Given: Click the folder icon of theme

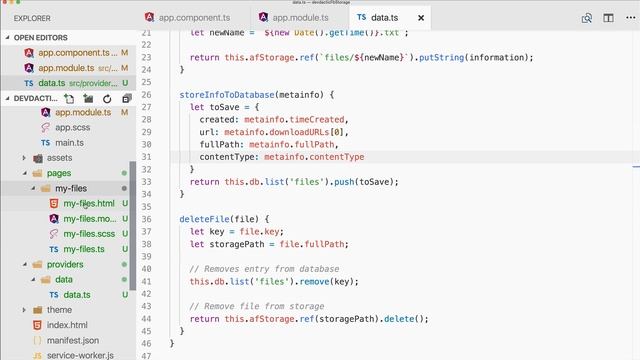Looking at the screenshot, I should [x=38, y=310].
